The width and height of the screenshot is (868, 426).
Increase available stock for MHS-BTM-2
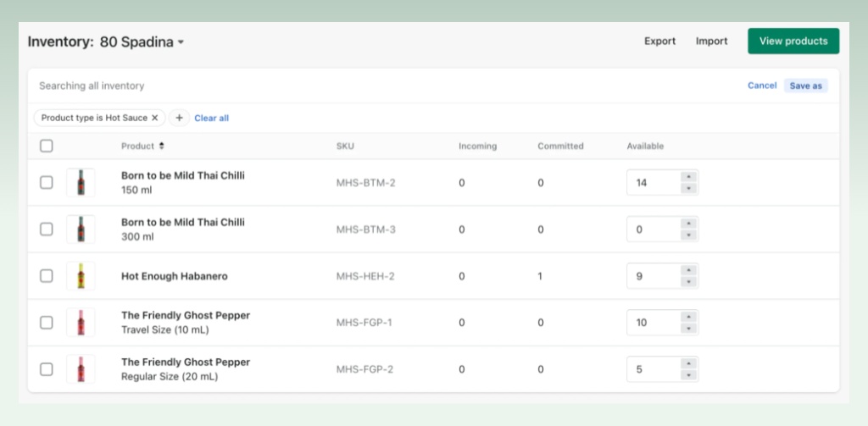click(x=688, y=176)
